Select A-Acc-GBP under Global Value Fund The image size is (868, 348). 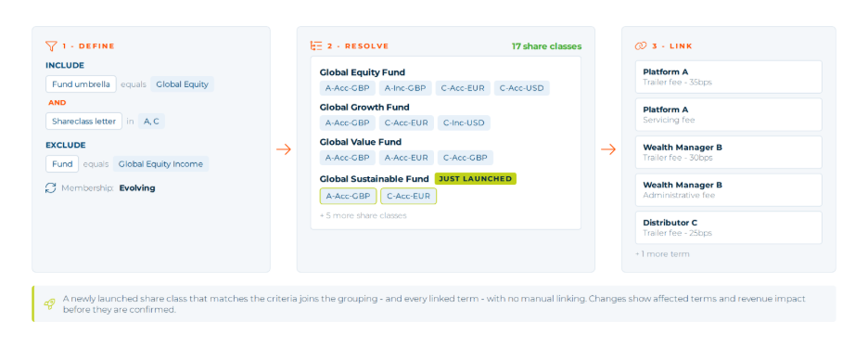(347, 158)
